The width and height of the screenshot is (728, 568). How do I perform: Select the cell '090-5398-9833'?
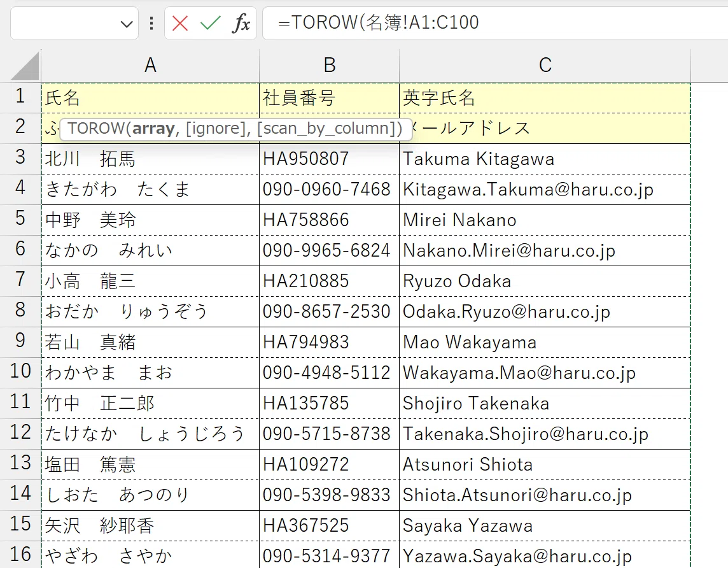click(329, 495)
